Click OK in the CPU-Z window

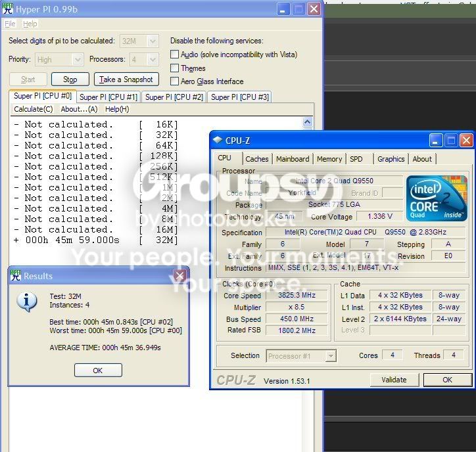(448, 380)
